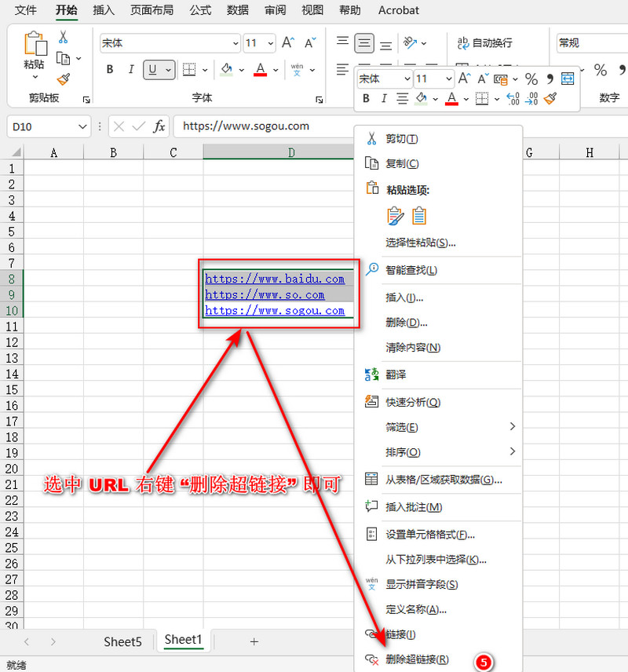Image resolution: width=628 pixels, height=672 pixels.
Task: Click the percent style icon in mini toolbar
Action: (x=531, y=79)
